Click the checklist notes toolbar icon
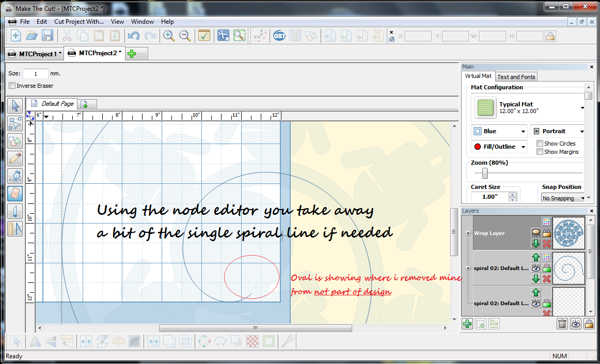Screen dimensions: 600x364 click(x=204, y=36)
